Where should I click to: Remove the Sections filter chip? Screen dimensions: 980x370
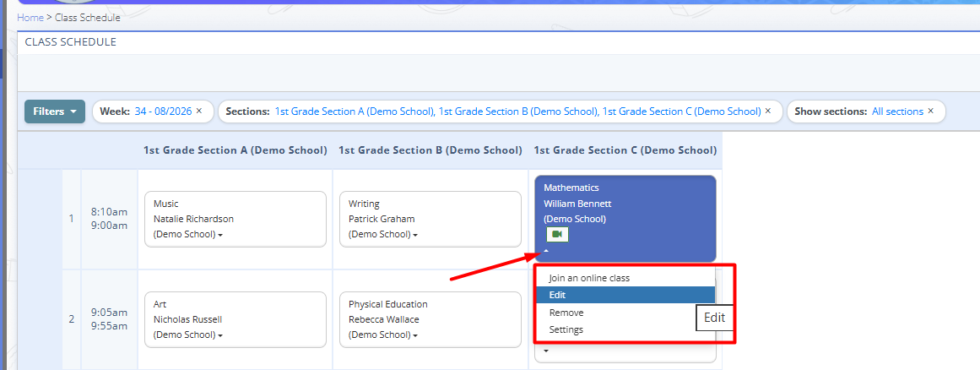point(768,111)
